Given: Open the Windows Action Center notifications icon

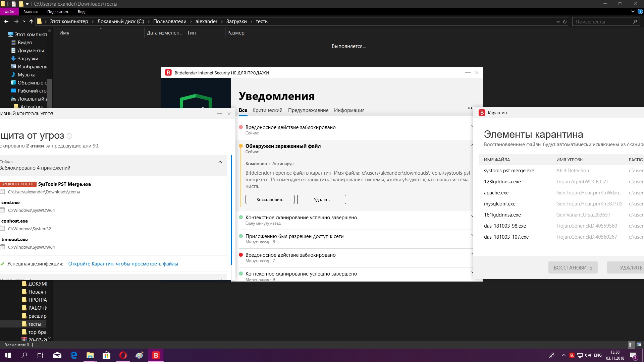Looking at the screenshot, I should click(x=633, y=355).
